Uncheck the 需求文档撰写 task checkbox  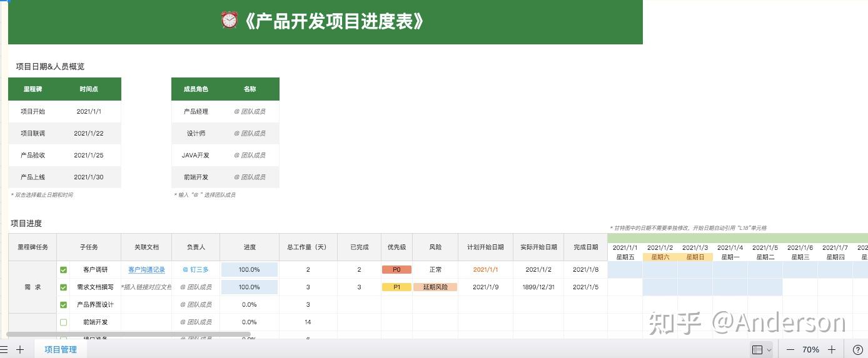pos(63,287)
